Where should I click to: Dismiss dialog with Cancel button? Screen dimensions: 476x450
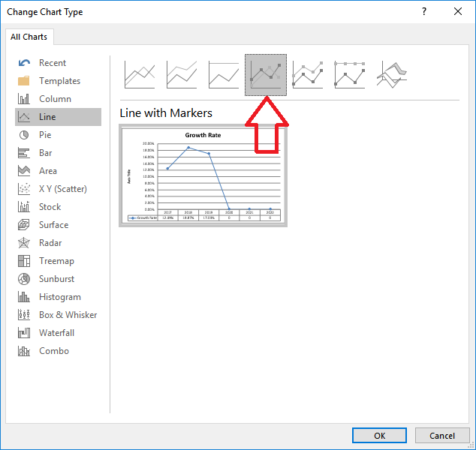coord(442,436)
